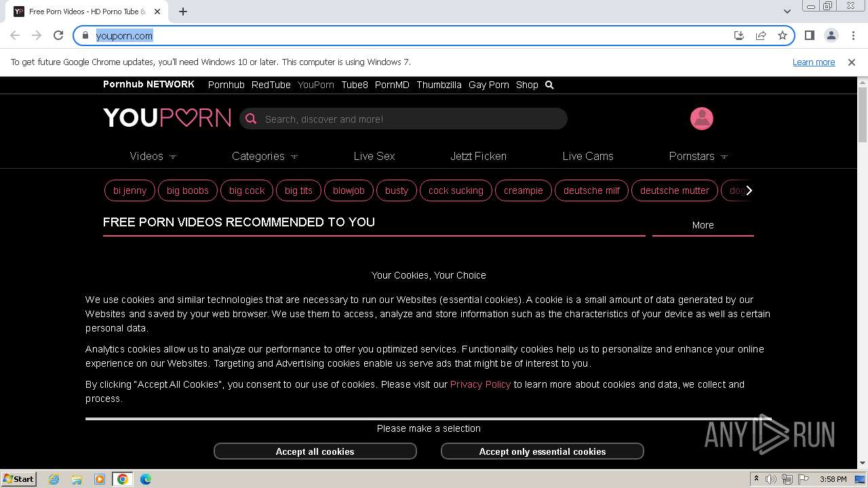
Task: Open the volume control in the system tray
Action: 771,479
